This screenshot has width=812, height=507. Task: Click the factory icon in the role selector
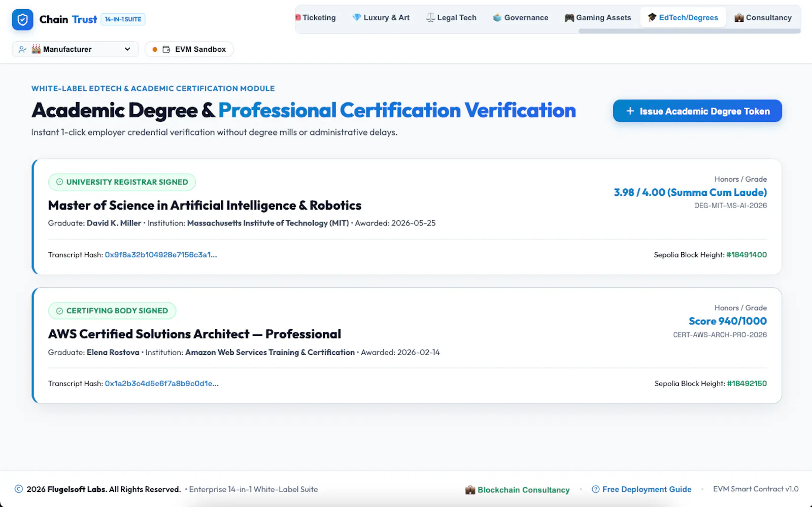(x=36, y=49)
